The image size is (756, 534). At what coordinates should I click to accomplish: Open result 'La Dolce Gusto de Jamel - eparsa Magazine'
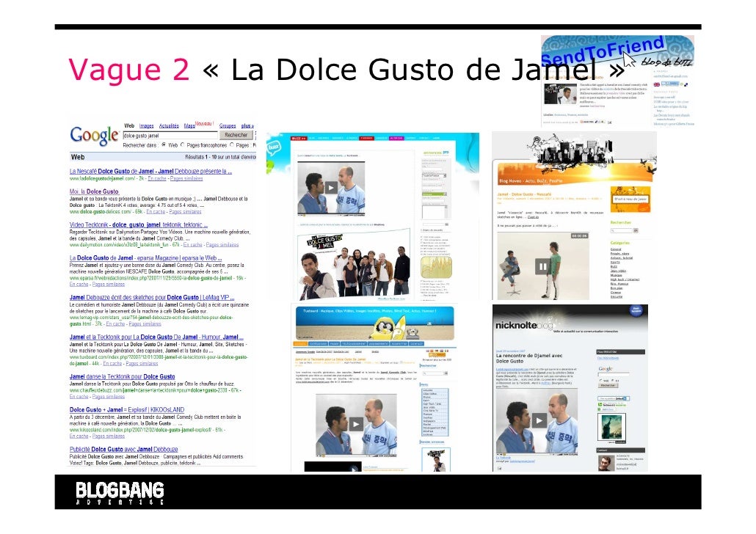coord(146,258)
